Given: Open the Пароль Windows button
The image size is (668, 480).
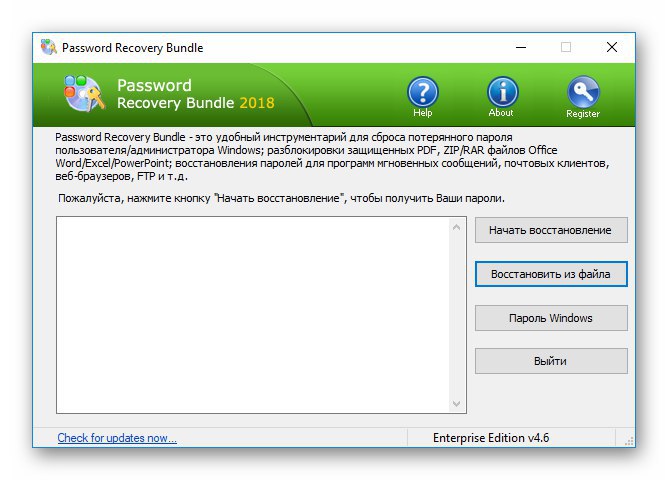Looking at the screenshot, I should pos(551,318).
